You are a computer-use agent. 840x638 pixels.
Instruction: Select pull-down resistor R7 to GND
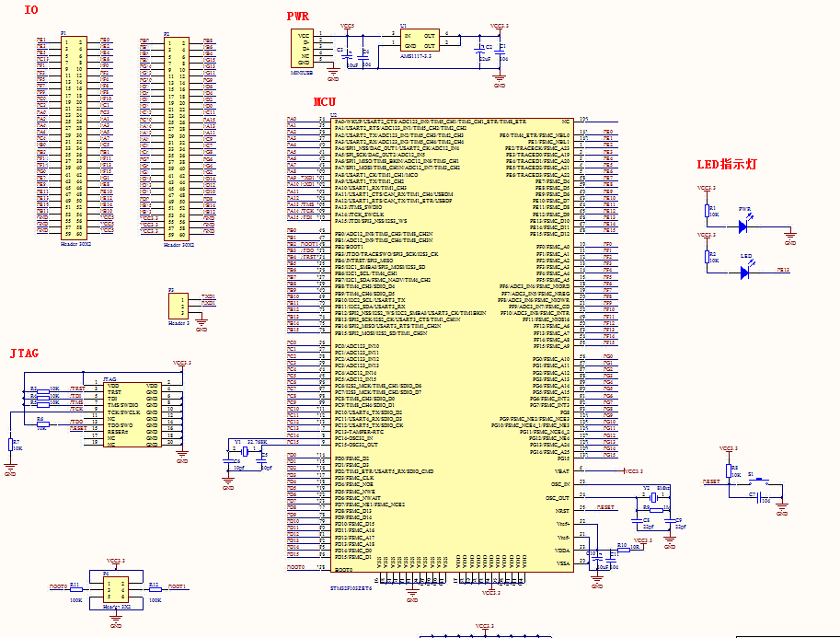[11, 445]
